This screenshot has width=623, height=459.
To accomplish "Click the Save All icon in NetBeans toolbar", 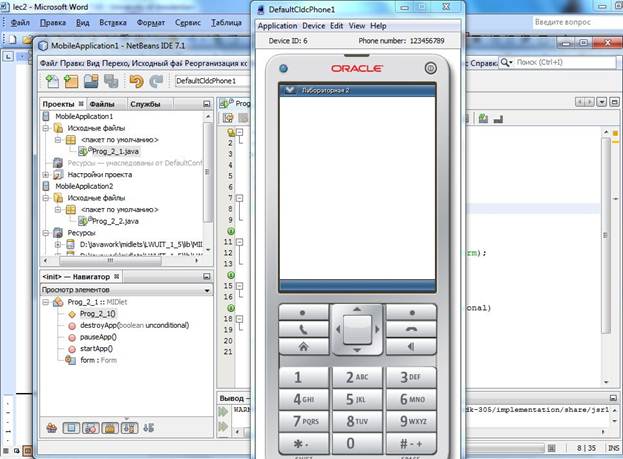I will point(111,81).
